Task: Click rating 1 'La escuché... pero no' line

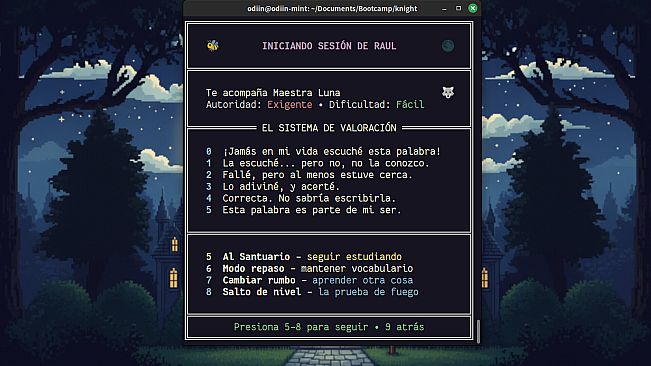Action: pyautogui.click(x=318, y=163)
